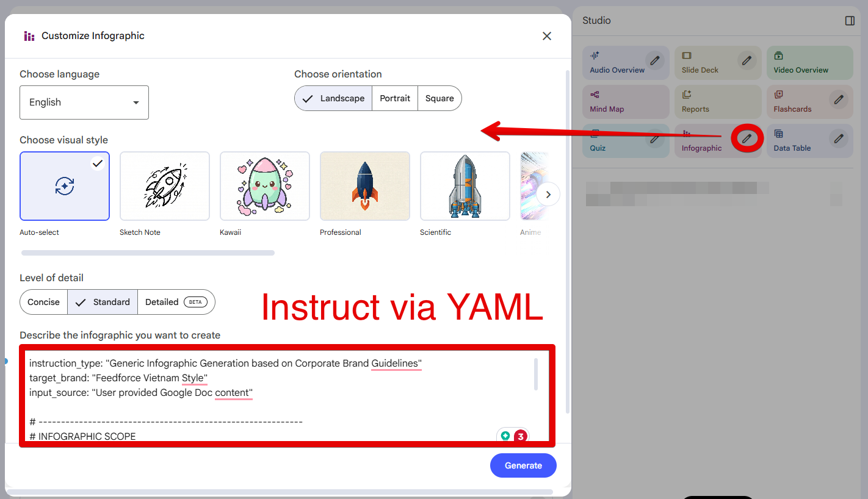Select Portrait orientation
The width and height of the screenshot is (868, 499).
pos(395,98)
